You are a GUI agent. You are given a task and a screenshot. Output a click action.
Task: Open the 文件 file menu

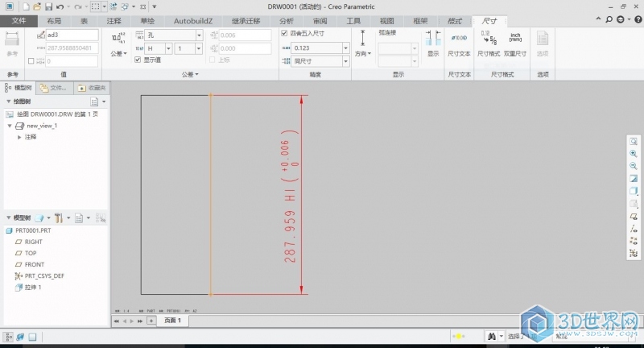(19, 21)
